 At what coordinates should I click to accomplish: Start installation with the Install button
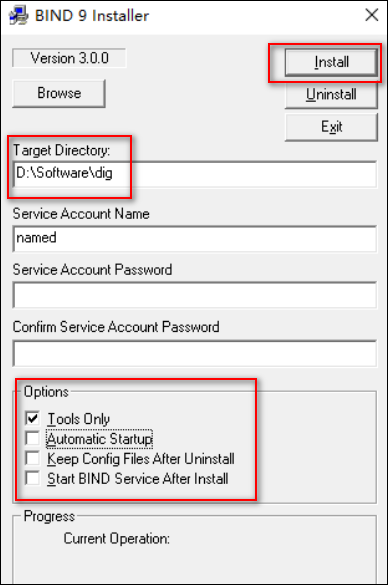point(331,62)
